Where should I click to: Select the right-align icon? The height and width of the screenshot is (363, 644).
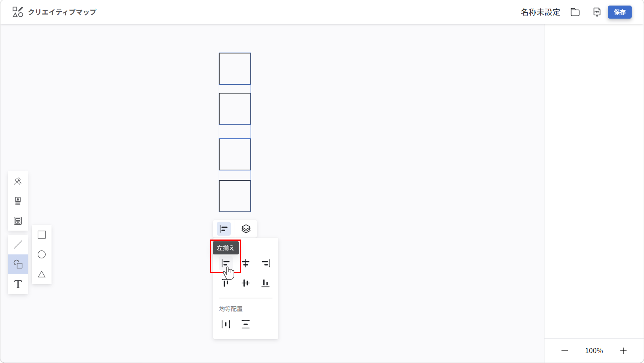[265, 263]
